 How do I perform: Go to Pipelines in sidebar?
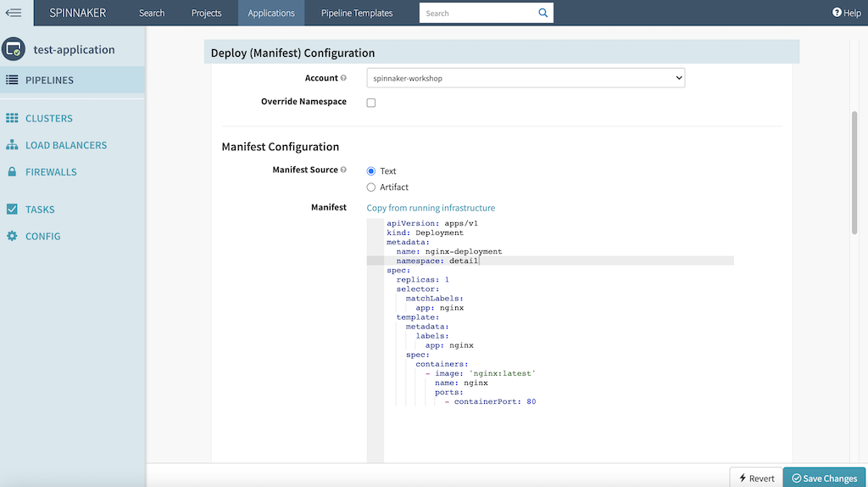pyautogui.click(x=73, y=80)
